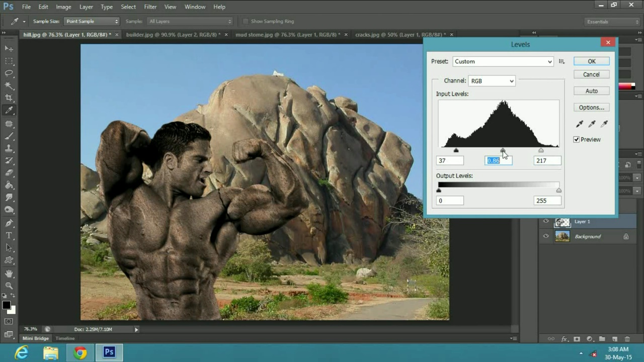
Task: Select the Rectangular Marquee tool
Action: (x=9, y=61)
